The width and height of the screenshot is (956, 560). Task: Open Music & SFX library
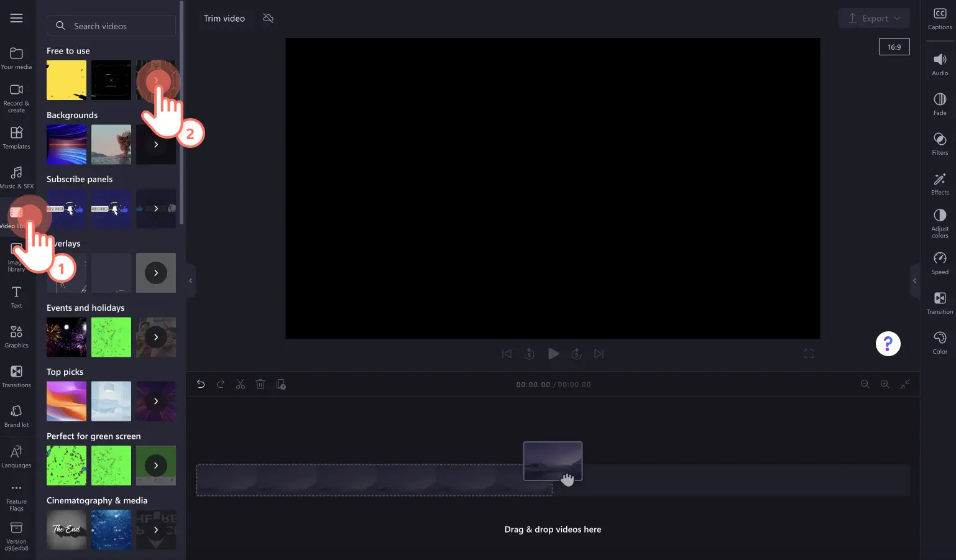[x=17, y=177]
